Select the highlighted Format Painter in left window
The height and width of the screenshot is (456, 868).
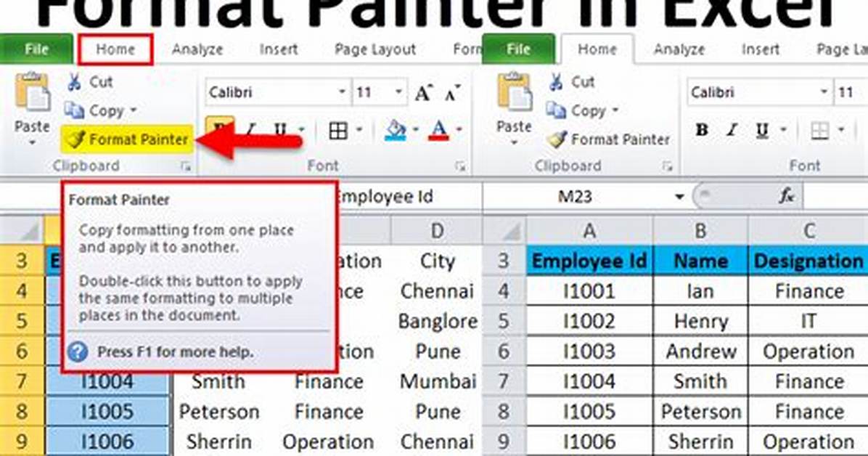coord(127,139)
